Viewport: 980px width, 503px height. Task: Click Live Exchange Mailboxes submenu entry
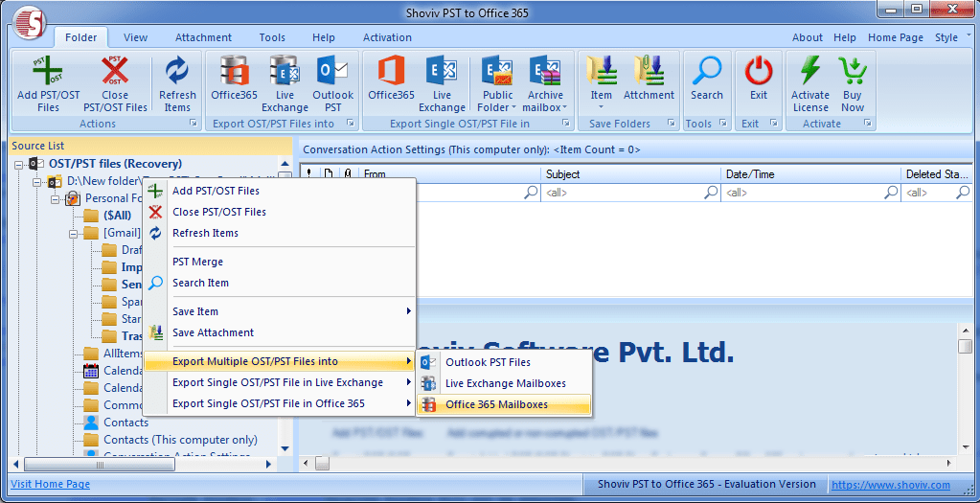tap(503, 383)
